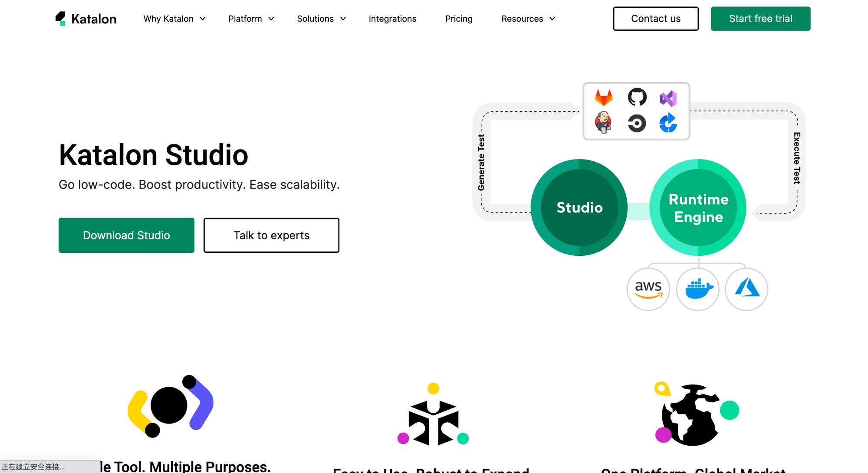Expand the Why Katalon dropdown

pyautogui.click(x=174, y=19)
